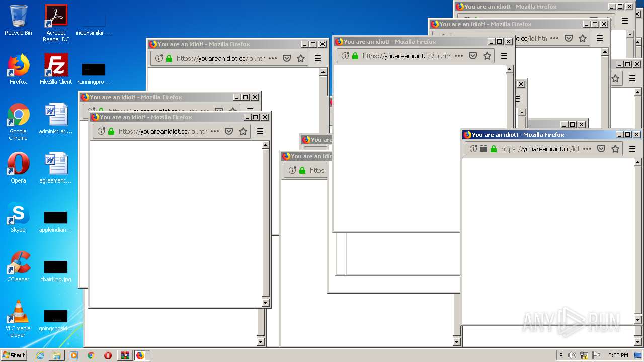Click the Firefox taskbar button
The image size is (644, 362).
pyautogui.click(x=140, y=355)
